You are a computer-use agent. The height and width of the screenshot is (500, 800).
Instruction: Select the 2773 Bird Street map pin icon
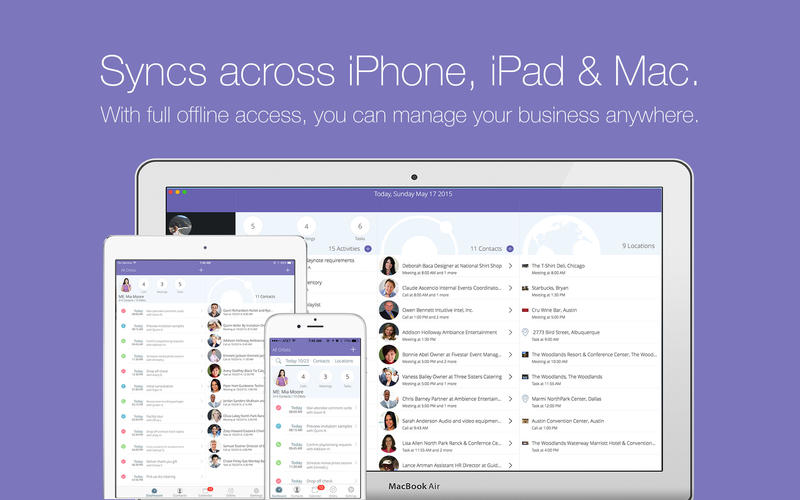525,332
